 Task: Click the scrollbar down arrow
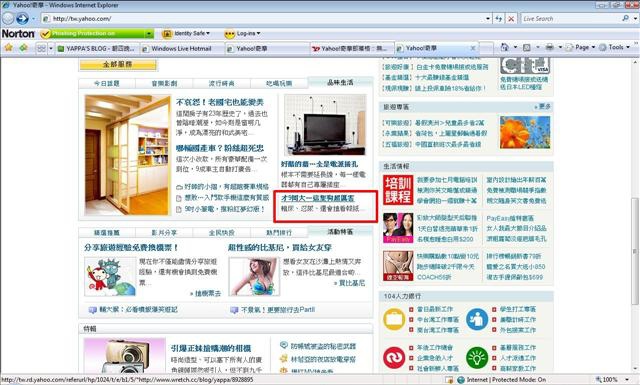[635, 369]
